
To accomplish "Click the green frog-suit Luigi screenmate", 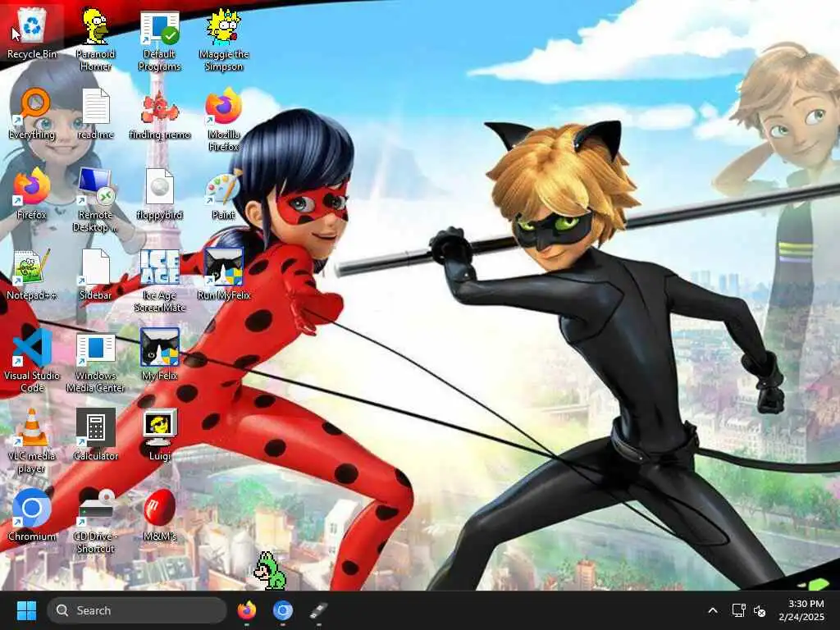I will [x=269, y=572].
